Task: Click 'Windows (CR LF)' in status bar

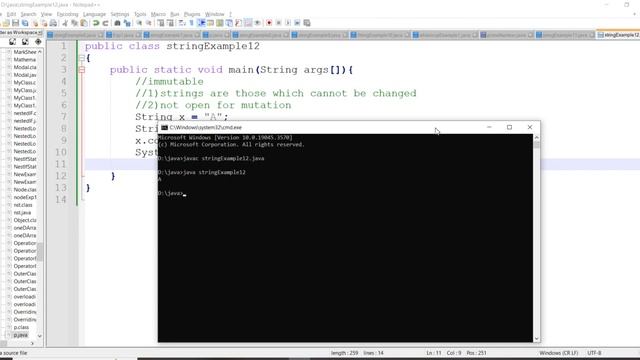Action: tap(558, 353)
